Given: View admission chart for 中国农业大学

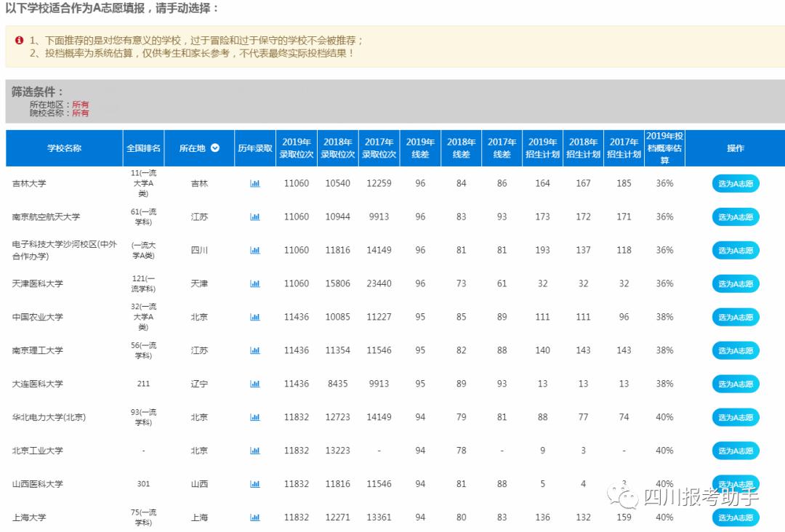Looking at the screenshot, I should point(255,318).
